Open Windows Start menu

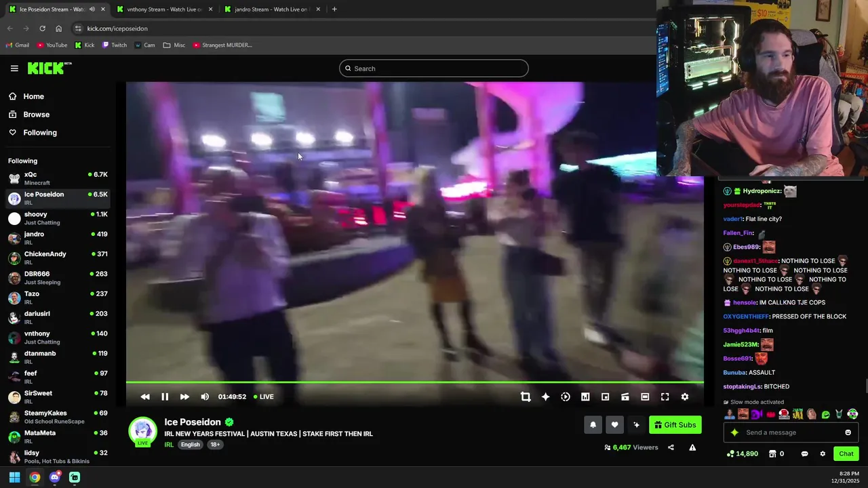tap(14, 477)
